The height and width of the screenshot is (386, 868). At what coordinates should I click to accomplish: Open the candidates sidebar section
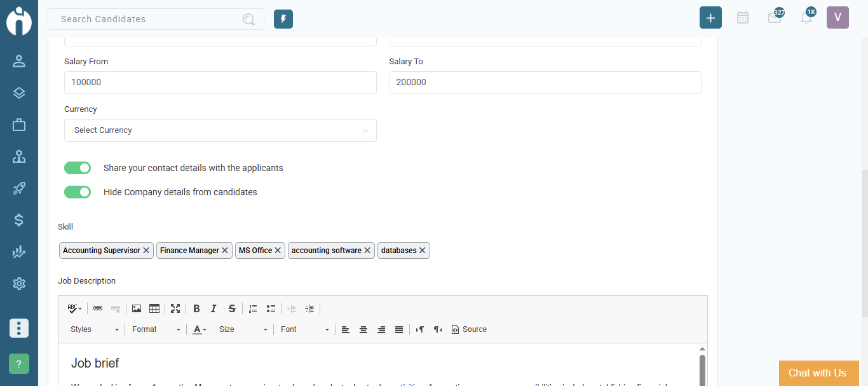[x=19, y=61]
